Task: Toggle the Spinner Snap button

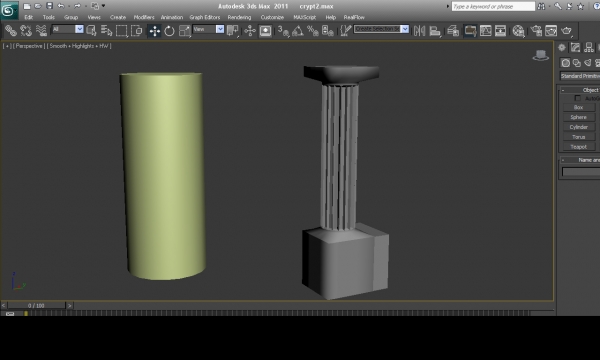Action: point(328,31)
